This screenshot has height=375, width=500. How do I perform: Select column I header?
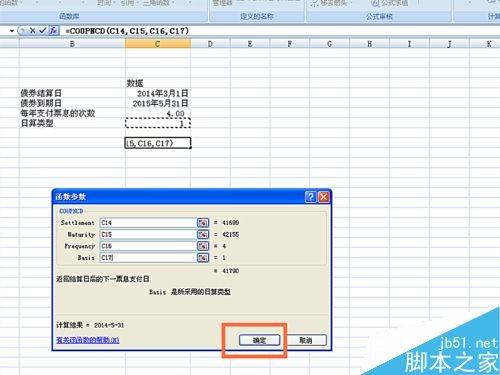409,44
